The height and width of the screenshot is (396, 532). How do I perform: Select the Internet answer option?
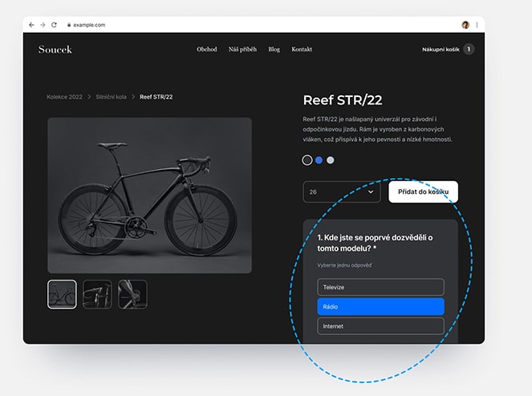[380, 326]
